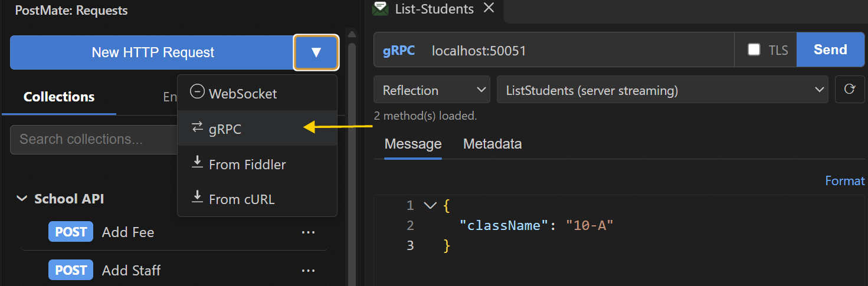Send the gRPC request

point(830,50)
